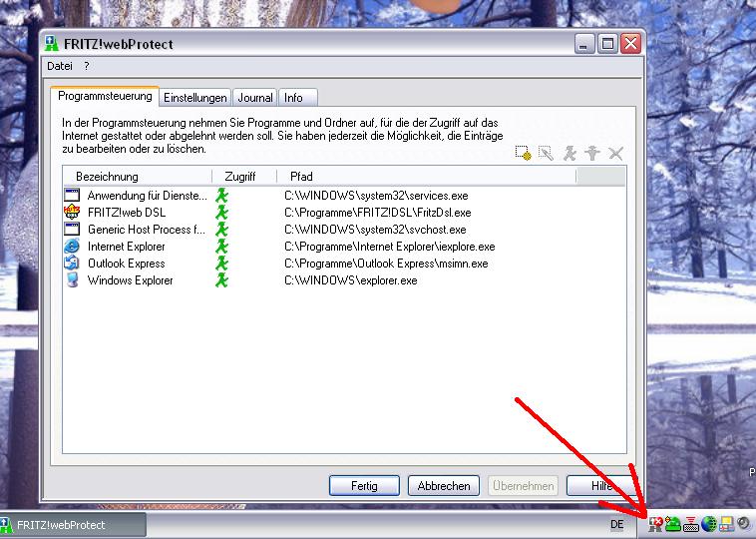Click the gray round speaker tray icon

744,524
